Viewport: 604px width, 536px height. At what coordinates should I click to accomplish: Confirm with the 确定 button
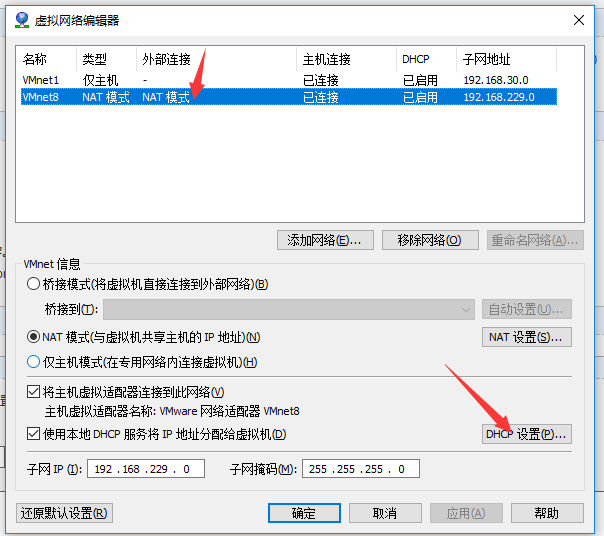(304, 513)
